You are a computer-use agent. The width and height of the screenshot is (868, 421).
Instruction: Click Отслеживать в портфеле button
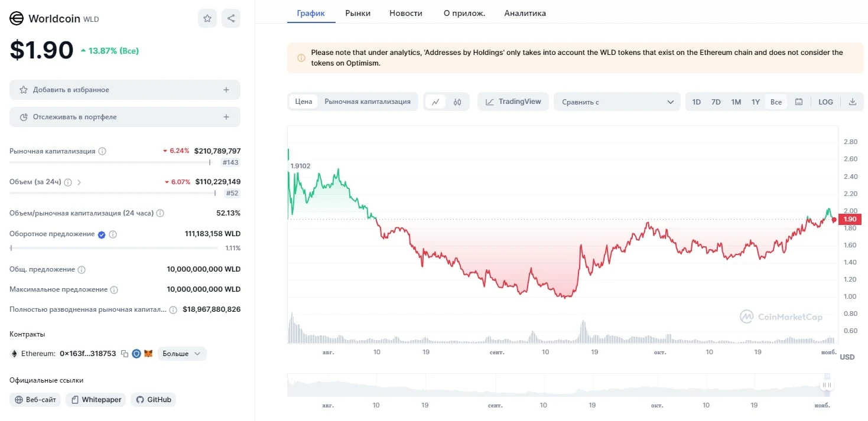click(125, 117)
